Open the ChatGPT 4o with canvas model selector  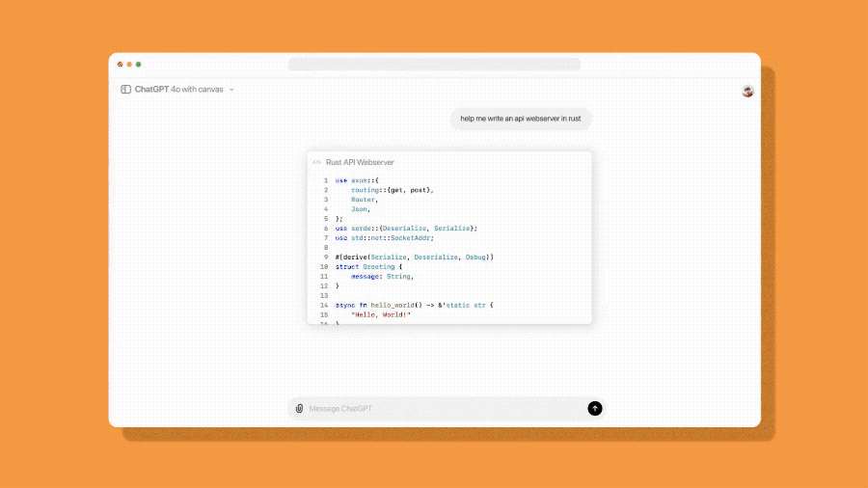[x=178, y=90]
